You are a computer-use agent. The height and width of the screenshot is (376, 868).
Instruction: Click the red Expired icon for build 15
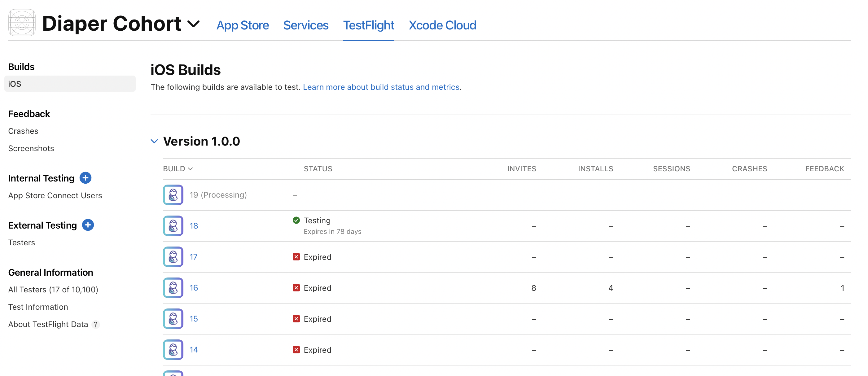click(296, 319)
